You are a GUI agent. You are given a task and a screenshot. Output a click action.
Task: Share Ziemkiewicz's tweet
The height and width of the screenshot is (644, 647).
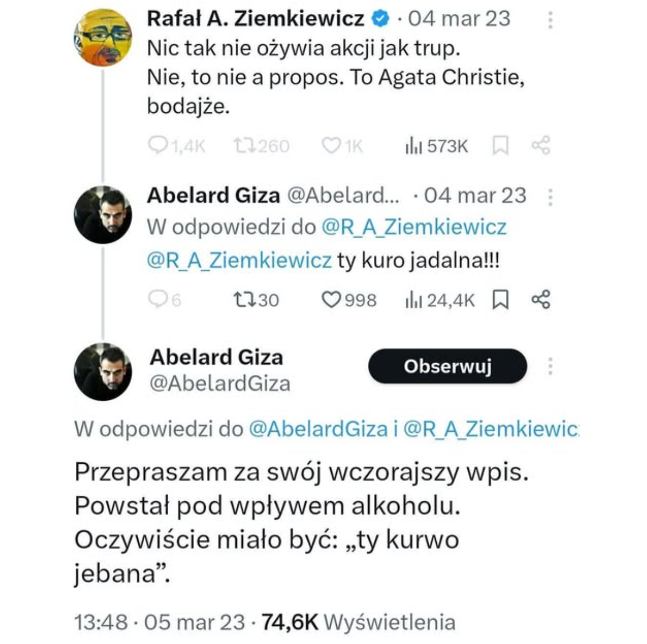[x=541, y=145]
